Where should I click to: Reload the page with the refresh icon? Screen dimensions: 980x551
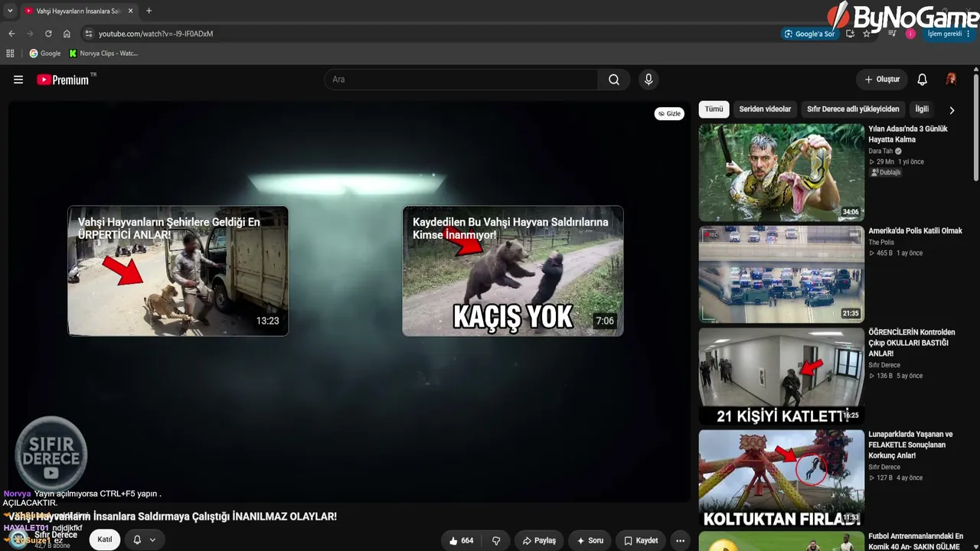click(x=48, y=34)
